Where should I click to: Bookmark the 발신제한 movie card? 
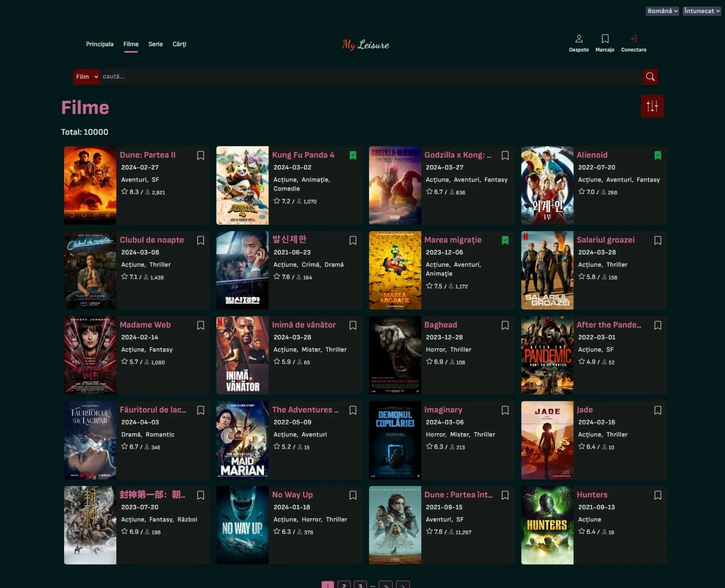click(353, 241)
